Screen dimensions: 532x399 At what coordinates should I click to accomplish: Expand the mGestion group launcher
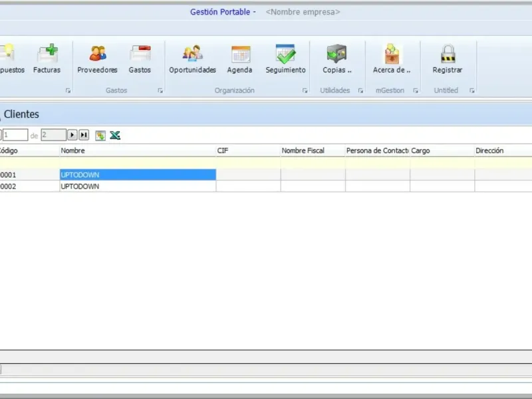415,90
